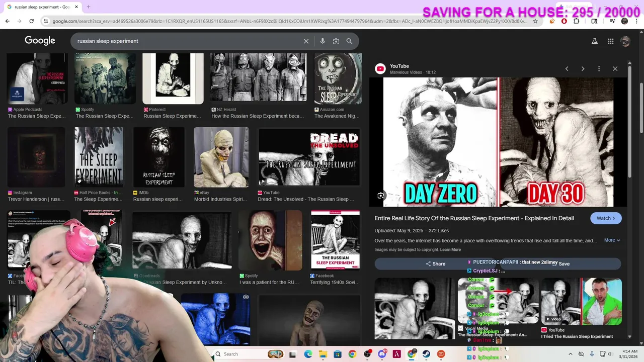Screen dimensions: 644x362
Task: Start voice search with microphone icon
Action: [323, 41]
